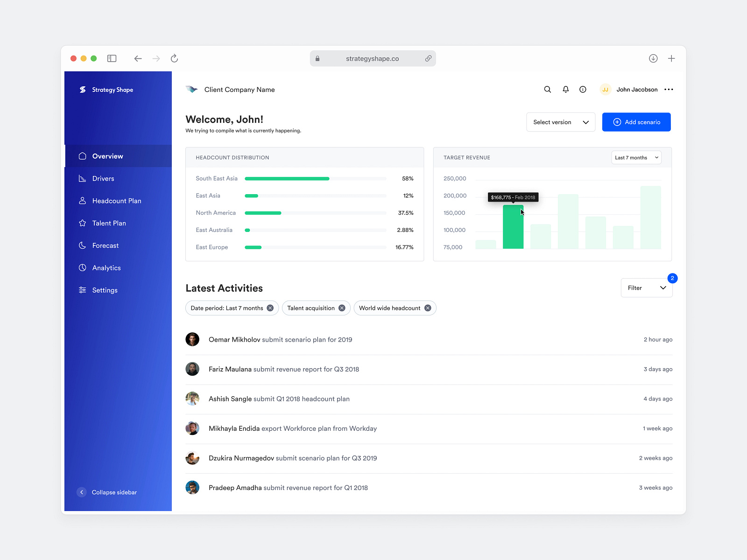Click the browser address bar showing strategyshape.co

[373, 58]
